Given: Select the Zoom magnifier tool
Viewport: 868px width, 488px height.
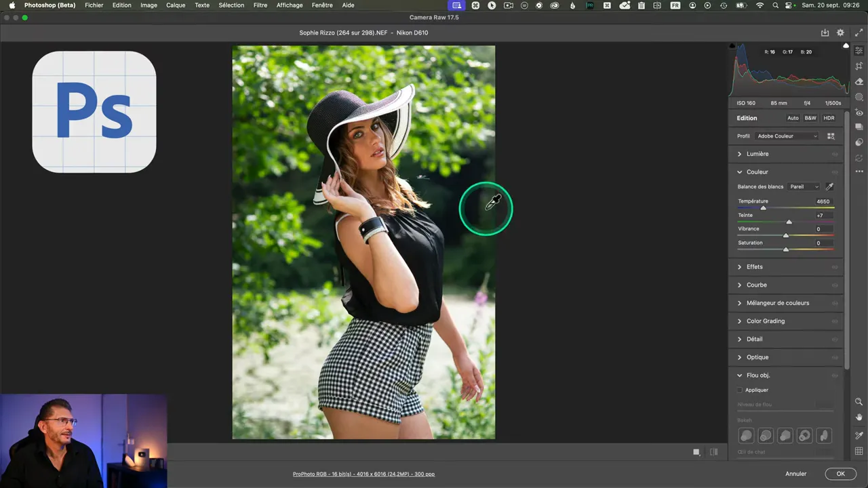Looking at the screenshot, I should click(x=859, y=402).
